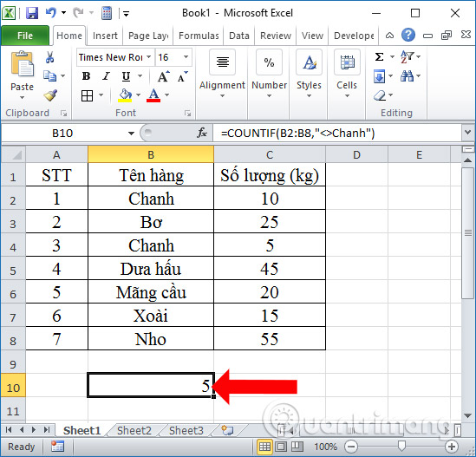
Task: Open the File tab
Action: (x=25, y=36)
